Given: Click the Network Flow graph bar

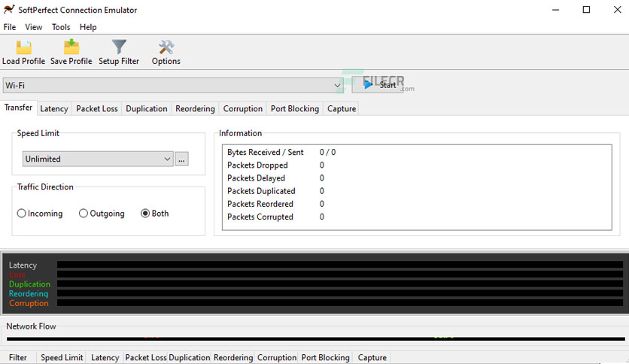Looking at the screenshot, I should click(x=316, y=338).
